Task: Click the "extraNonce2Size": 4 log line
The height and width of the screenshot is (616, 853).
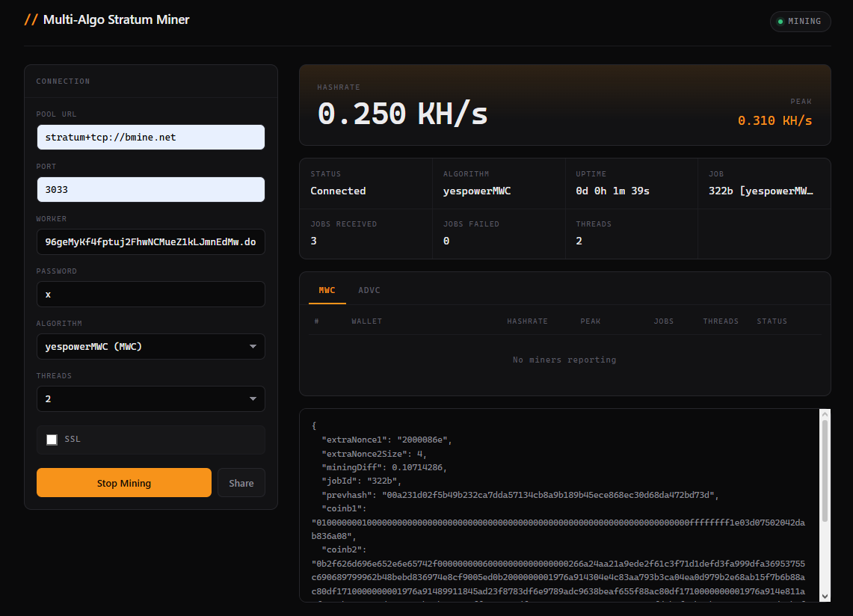Action: coord(375,454)
